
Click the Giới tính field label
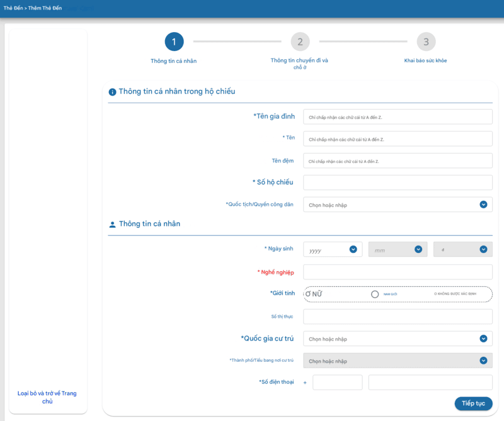coord(282,293)
